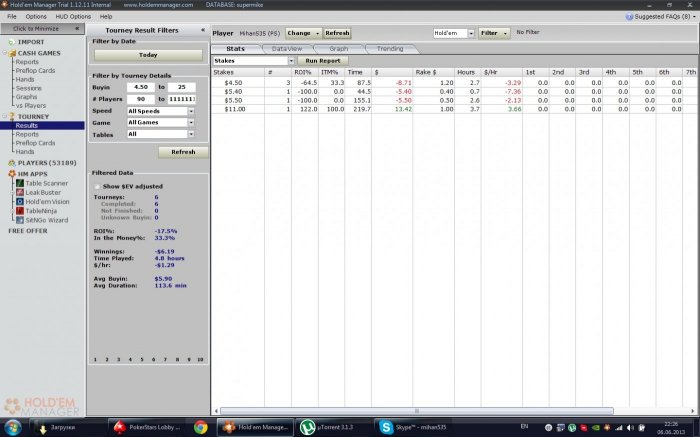The width and height of the screenshot is (700, 437).
Task: Click the HM Apps section icon
Action: pos(12,174)
